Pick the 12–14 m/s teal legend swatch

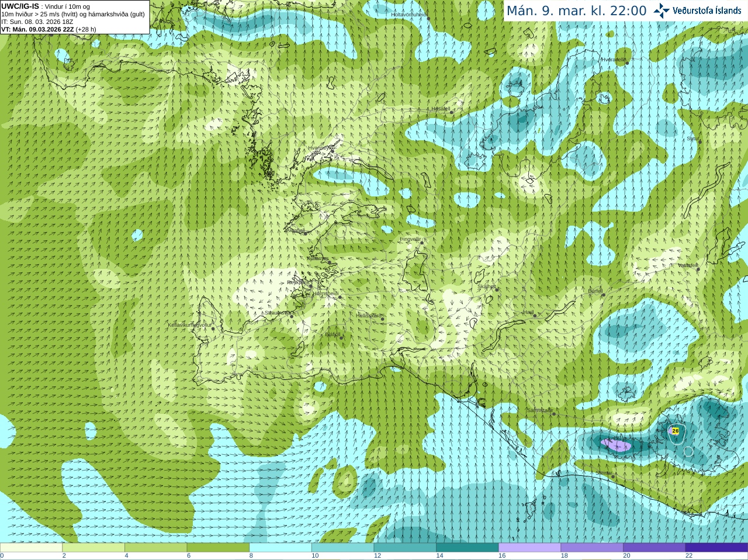click(405, 548)
